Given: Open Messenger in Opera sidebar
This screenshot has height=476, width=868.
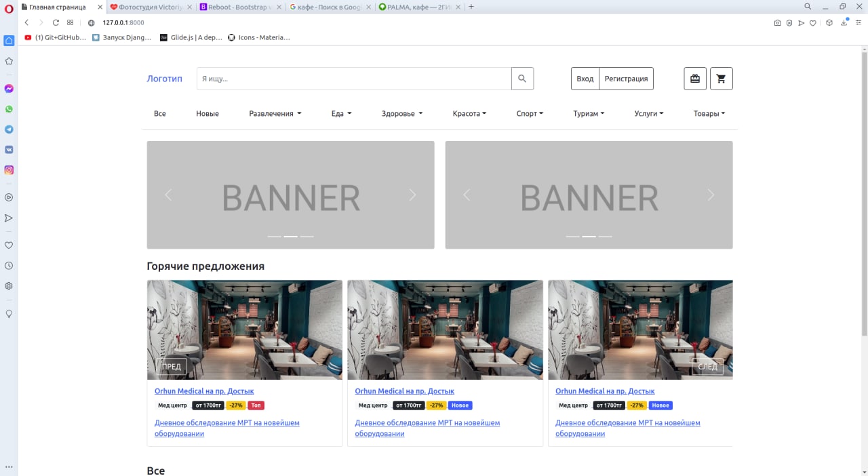Looking at the screenshot, I should point(9,89).
